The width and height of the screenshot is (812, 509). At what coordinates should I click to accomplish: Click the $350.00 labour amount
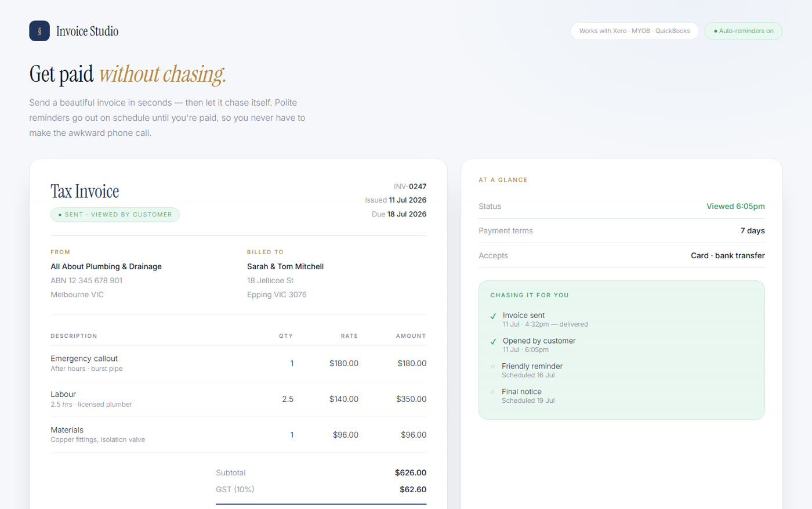tap(411, 399)
